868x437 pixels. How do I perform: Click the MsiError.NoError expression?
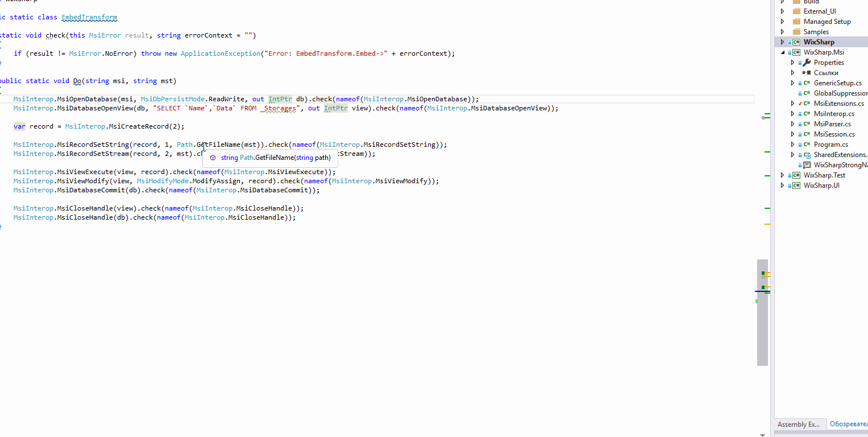(101, 53)
